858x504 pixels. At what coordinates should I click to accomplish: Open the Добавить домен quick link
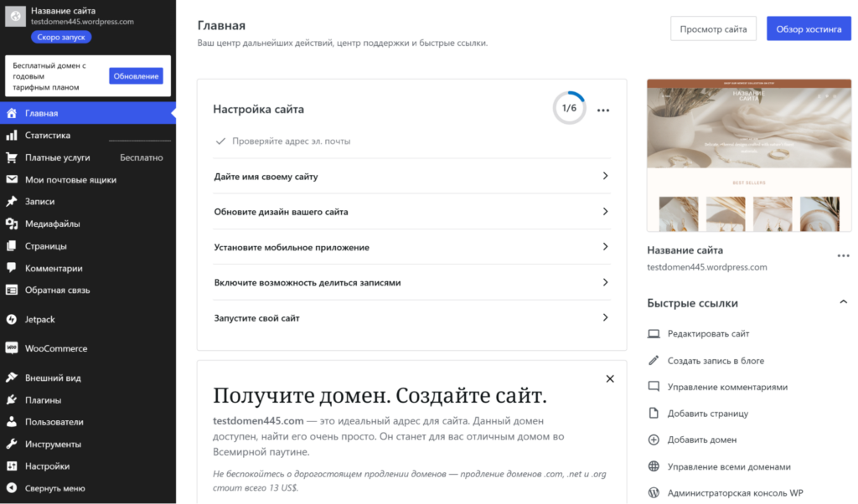click(x=692, y=440)
